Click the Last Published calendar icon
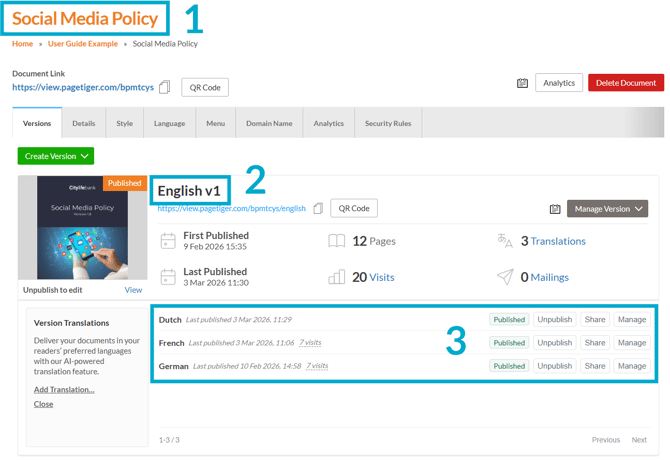Viewport: 670px width, 460px height. pos(168,277)
